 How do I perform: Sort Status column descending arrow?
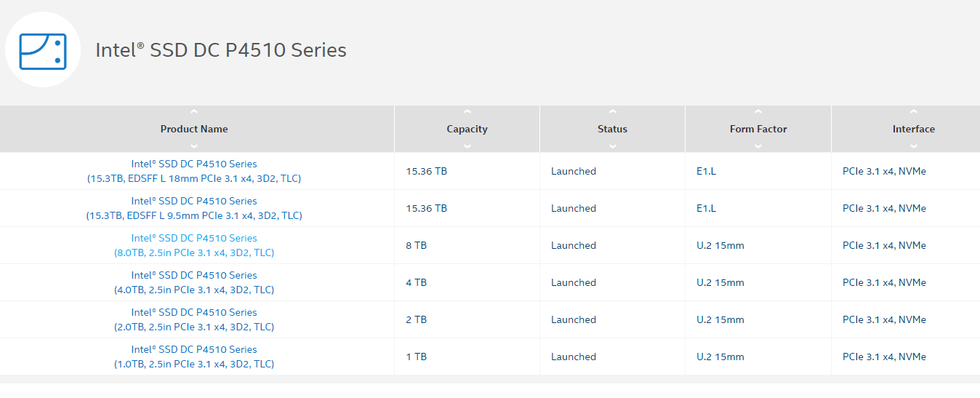click(612, 146)
